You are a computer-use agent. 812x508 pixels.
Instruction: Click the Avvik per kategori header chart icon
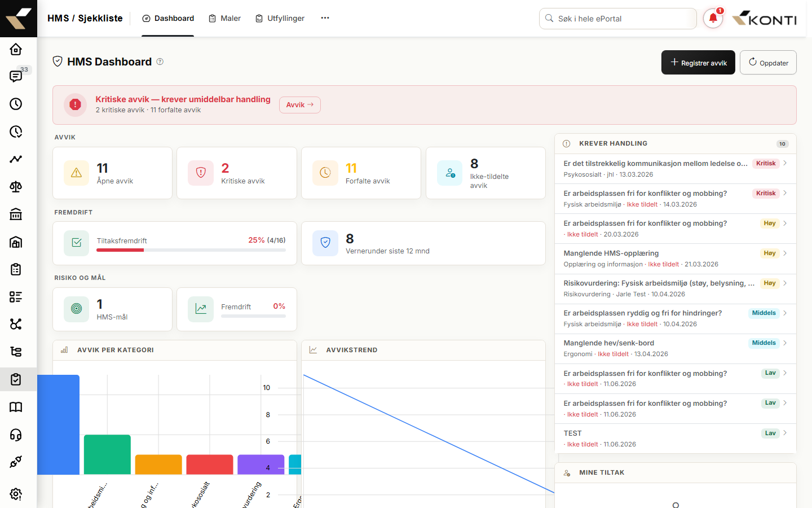pyautogui.click(x=64, y=350)
